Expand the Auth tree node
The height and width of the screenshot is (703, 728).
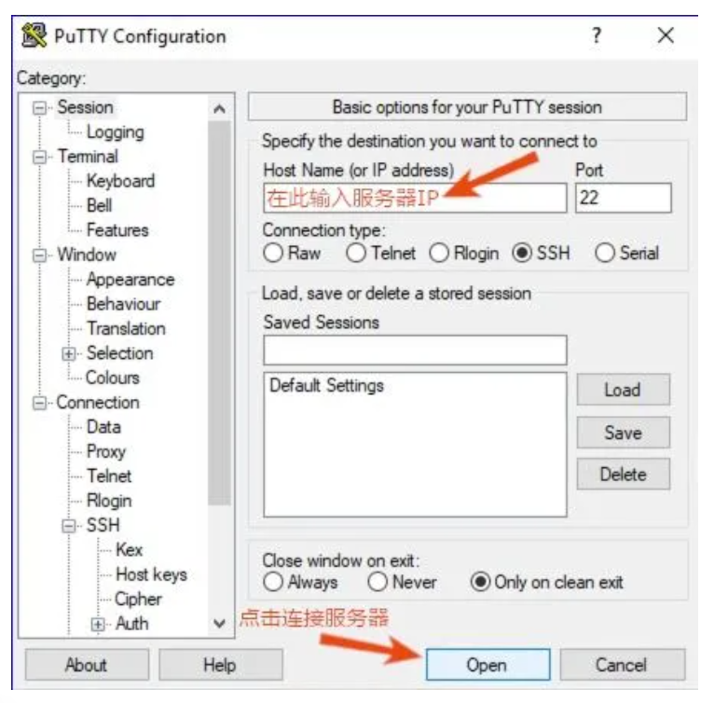tap(98, 624)
